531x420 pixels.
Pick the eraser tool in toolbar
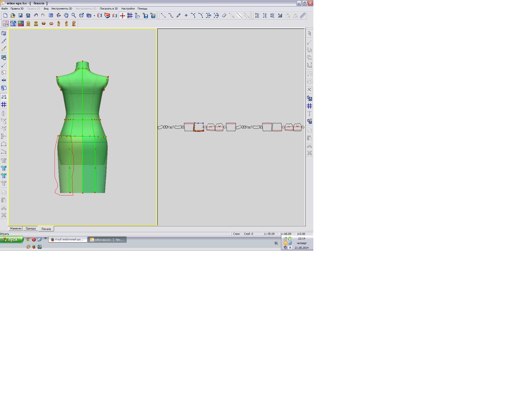[x=224, y=15]
